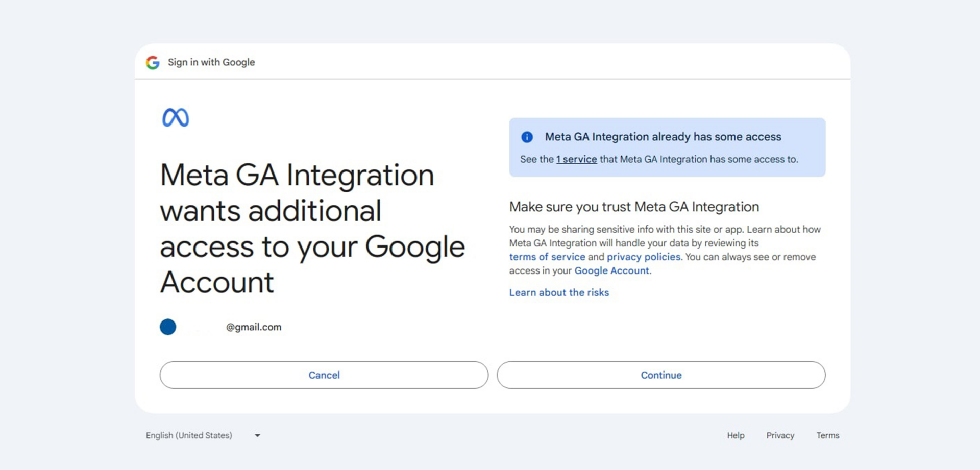Open the Help footer link
Image resolution: width=980 pixels, height=470 pixels.
click(736, 435)
